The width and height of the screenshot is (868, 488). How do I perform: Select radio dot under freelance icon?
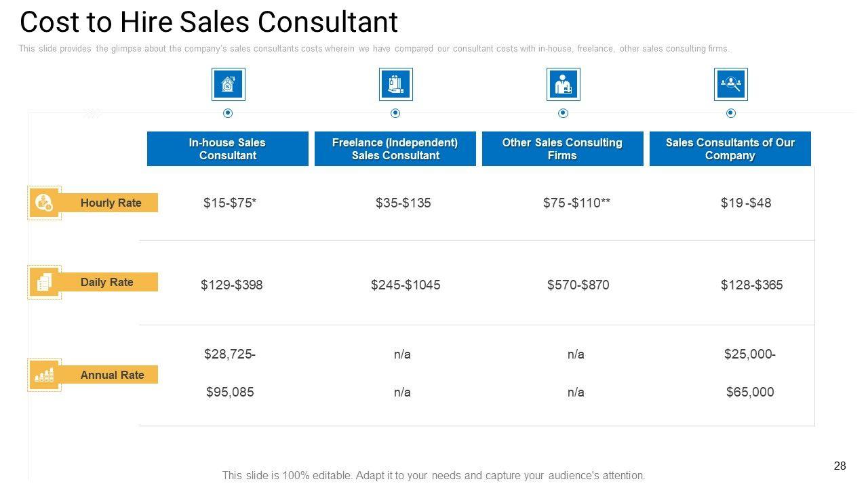395,113
